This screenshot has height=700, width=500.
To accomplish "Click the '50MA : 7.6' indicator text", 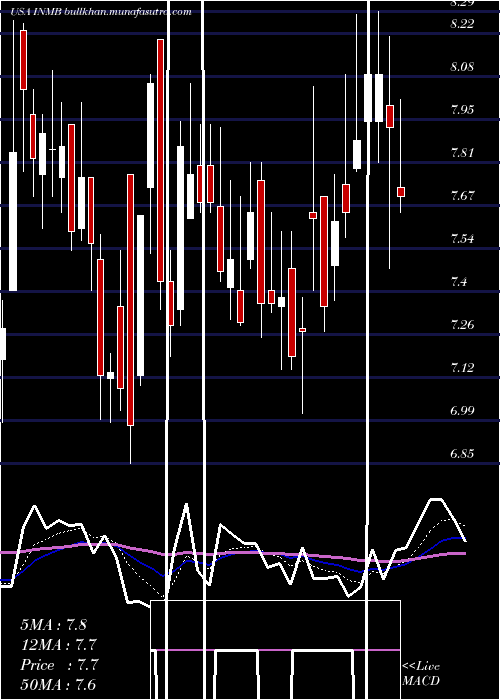I will pyautogui.click(x=58, y=685).
